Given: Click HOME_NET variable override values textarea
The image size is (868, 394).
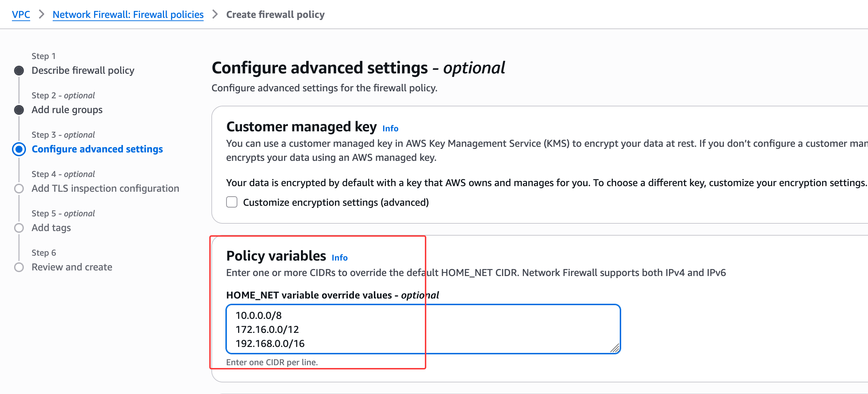Looking at the screenshot, I should pyautogui.click(x=423, y=329).
